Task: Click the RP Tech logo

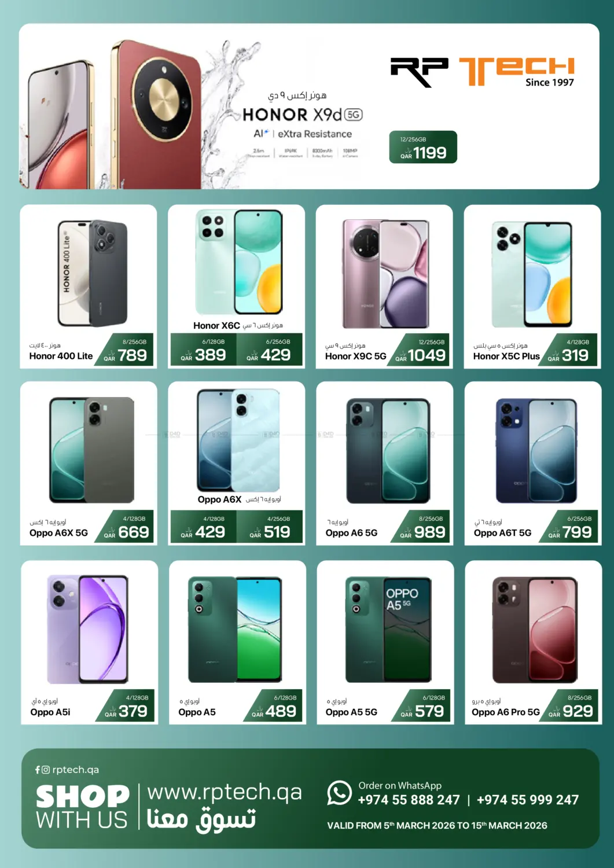Action: click(482, 72)
